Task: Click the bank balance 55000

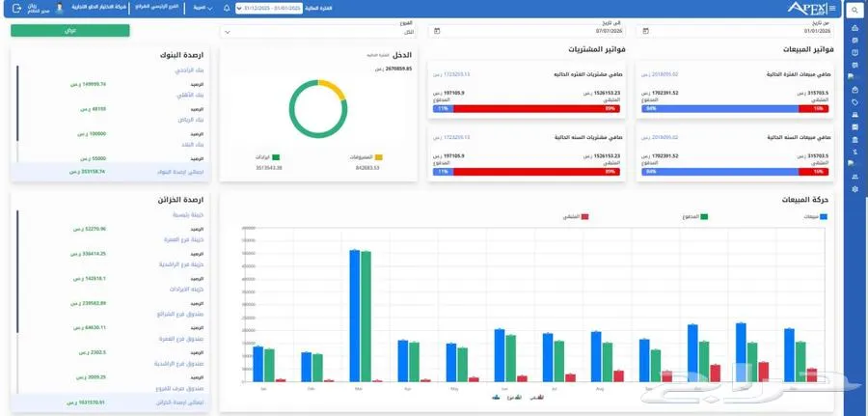Action: (x=93, y=158)
